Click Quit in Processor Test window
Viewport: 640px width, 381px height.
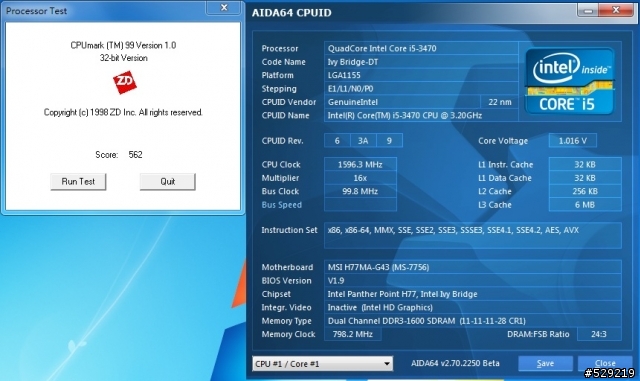(x=167, y=182)
